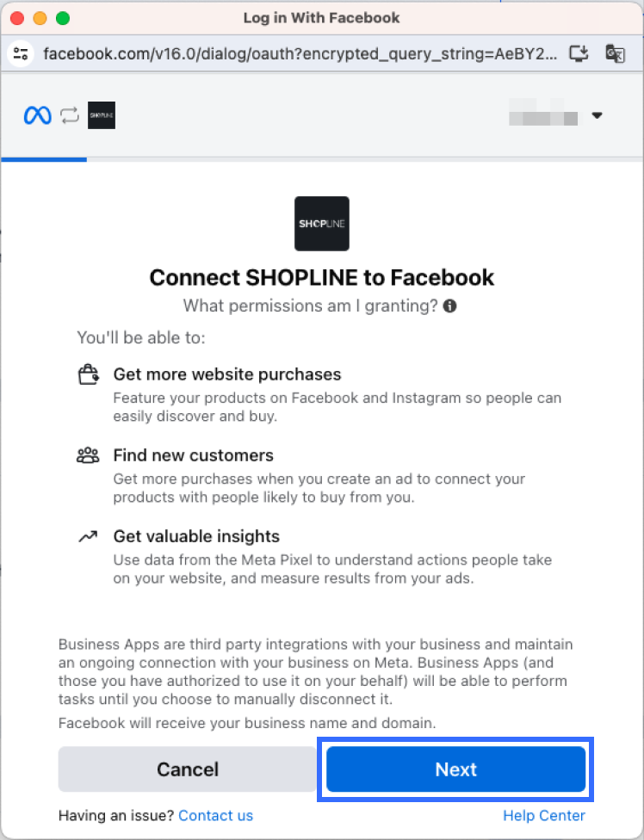Click the blurred account name in header

(543, 115)
